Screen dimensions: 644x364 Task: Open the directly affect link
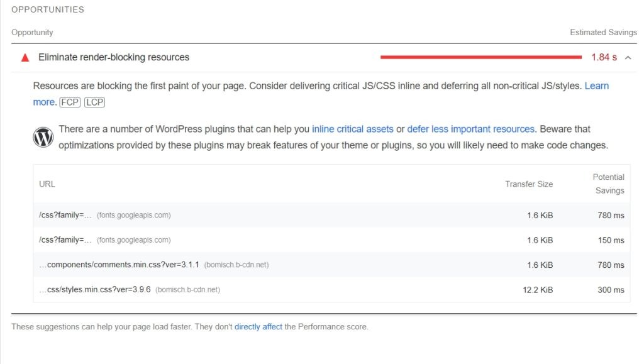point(258,327)
